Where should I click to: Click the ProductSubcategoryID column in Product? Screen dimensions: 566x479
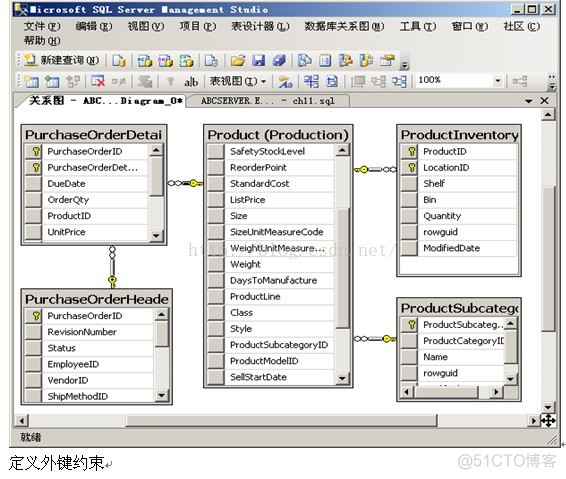[x=270, y=345]
